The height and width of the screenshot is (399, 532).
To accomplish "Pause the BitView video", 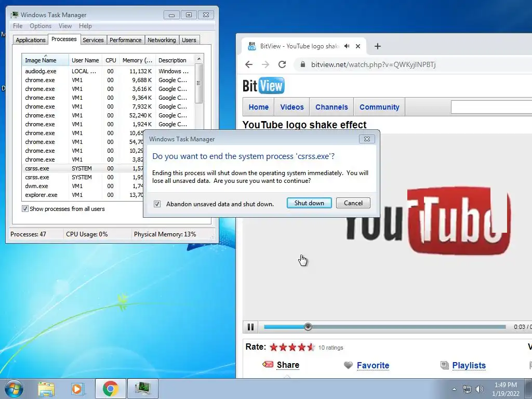I will pos(251,327).
